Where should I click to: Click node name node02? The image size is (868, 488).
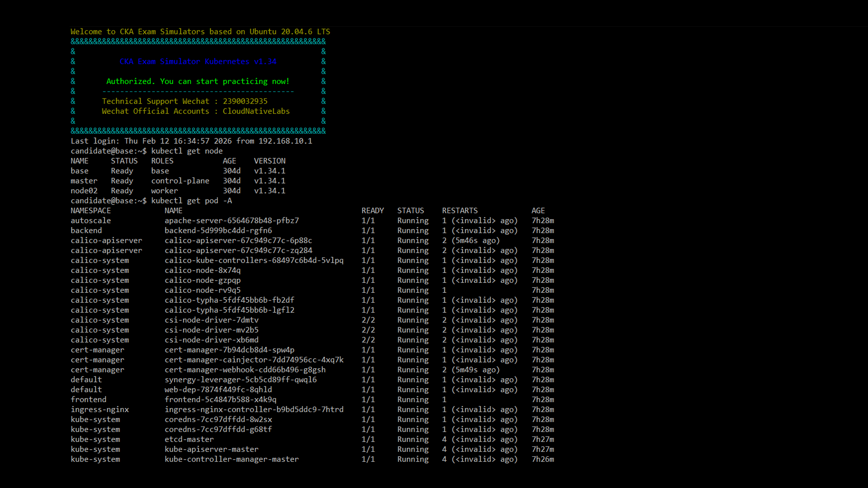click(84, 191)
